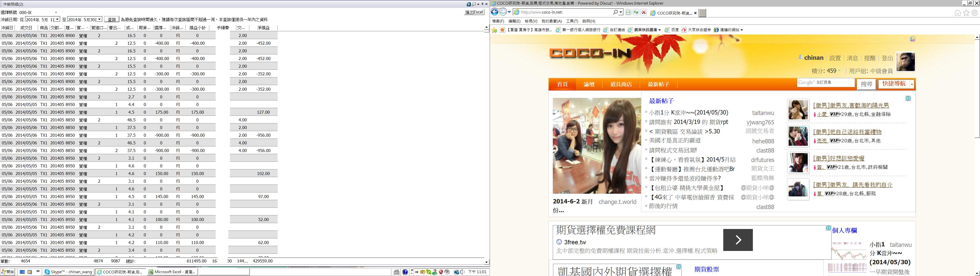This screenshot has height=276, width=980.
Task: Go back with IE back arrow
Action: pos(495,12)
